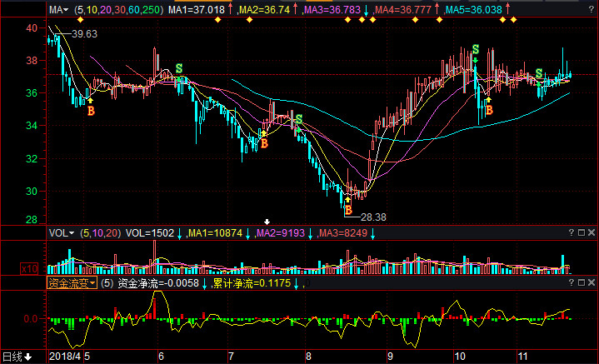Viewport: 599px width, 364px height.
Task: Open the MA indicator dropdown
Action: point(58,10)
